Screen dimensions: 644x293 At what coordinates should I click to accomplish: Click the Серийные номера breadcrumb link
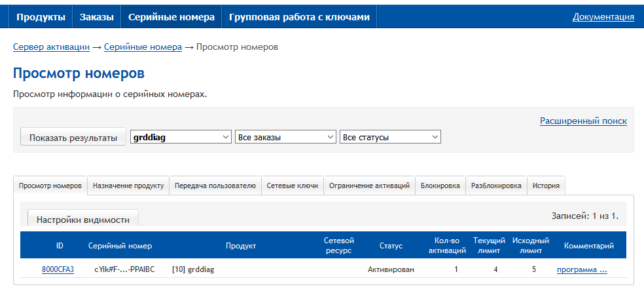point(143,47)
